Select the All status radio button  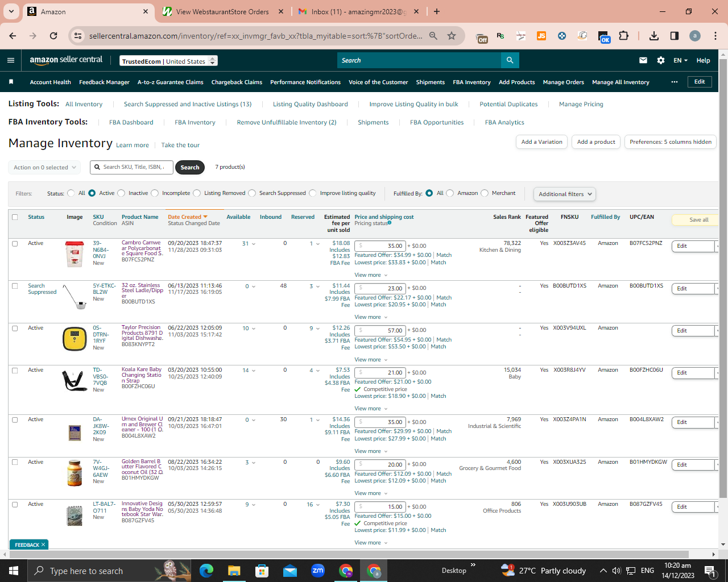tap(71, 193)
